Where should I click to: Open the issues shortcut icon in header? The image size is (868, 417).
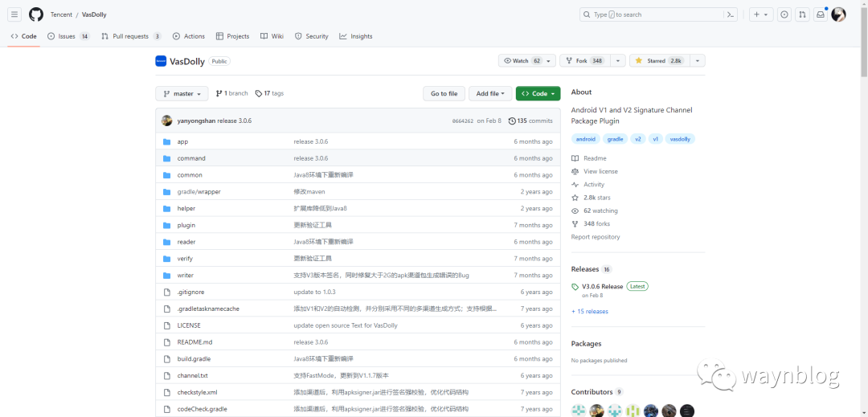[x=784, y=15]
